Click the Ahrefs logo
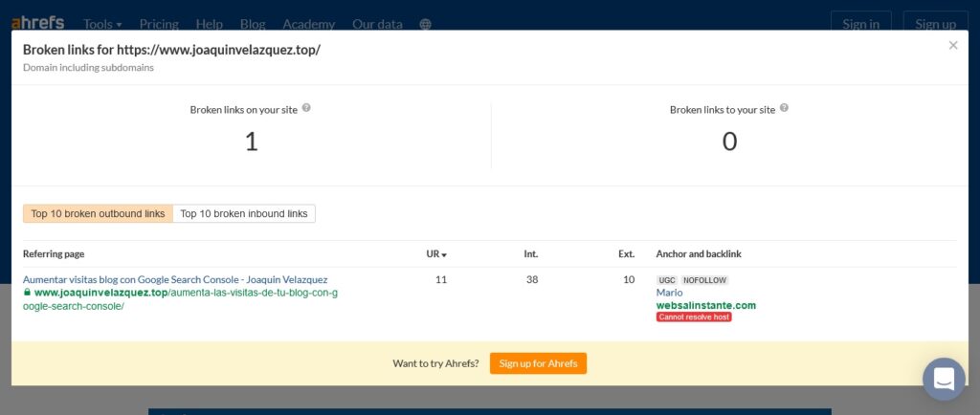The image size is (980, 415). (37, 24)
